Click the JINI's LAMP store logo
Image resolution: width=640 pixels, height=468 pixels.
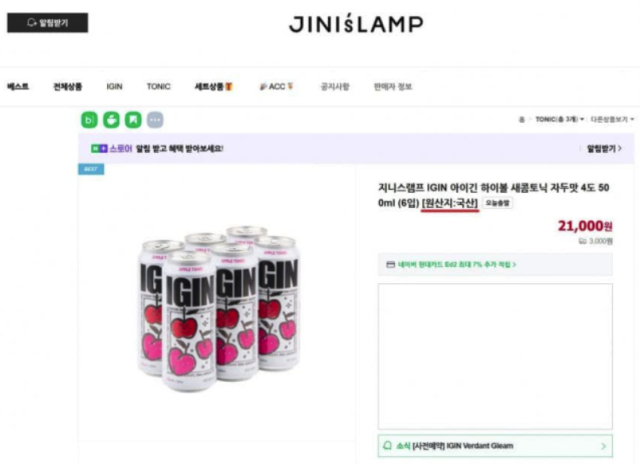click(x=356, y=24)
